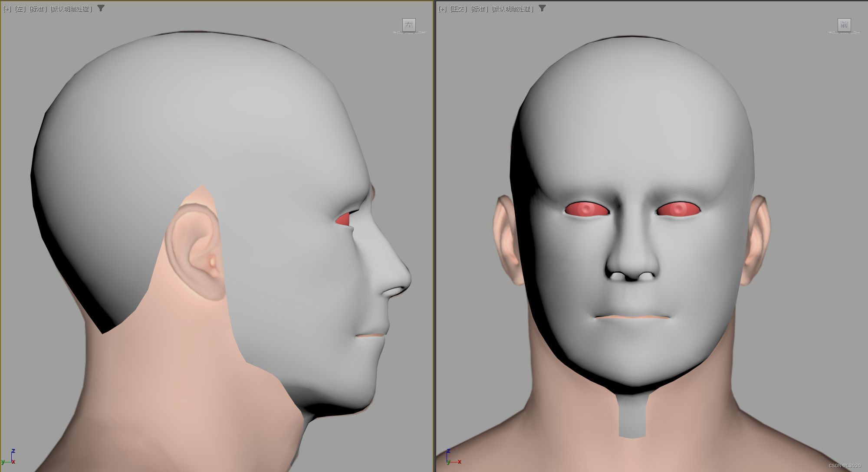The width and height of the screenshot is (868, 472).
Task: Click the ViewCube 前 face in right viewport
Action: pyautogui.click(x=844, y=25)
